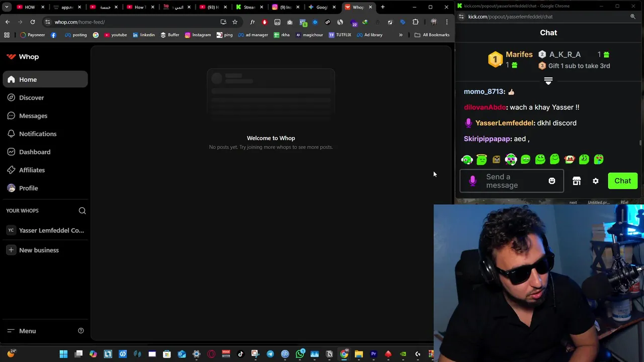Search your whops with magnifier icon
The image size is (644, 362).
point(82,211)
